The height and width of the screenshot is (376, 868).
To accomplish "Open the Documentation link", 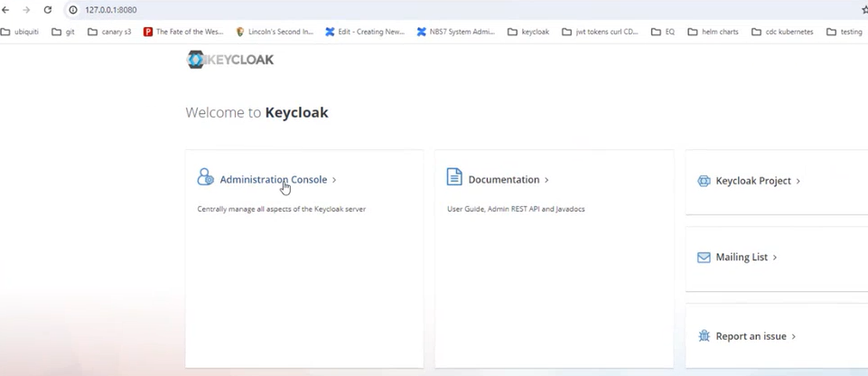I will (504, 180).
